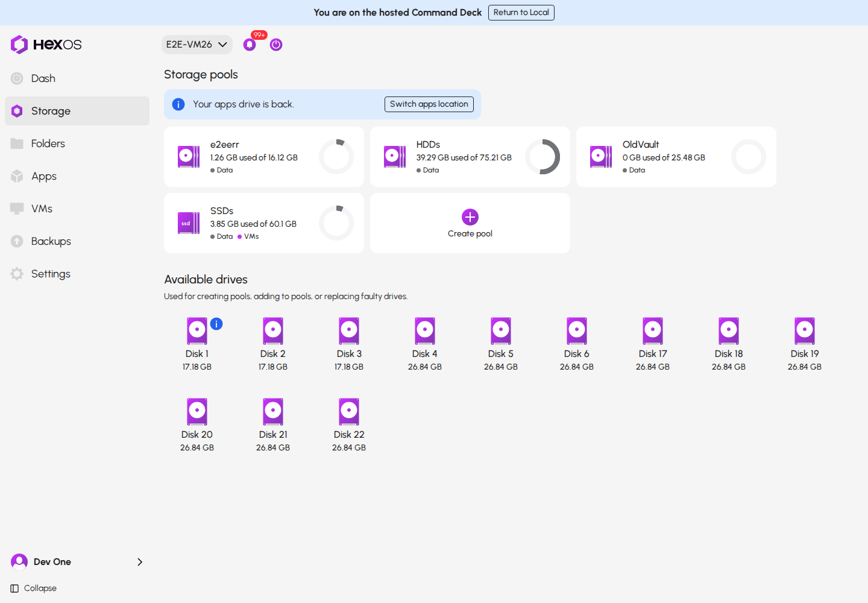Screen dimensions: 868x603
Task: Click the Return to Local button
Action: [521, 13]
